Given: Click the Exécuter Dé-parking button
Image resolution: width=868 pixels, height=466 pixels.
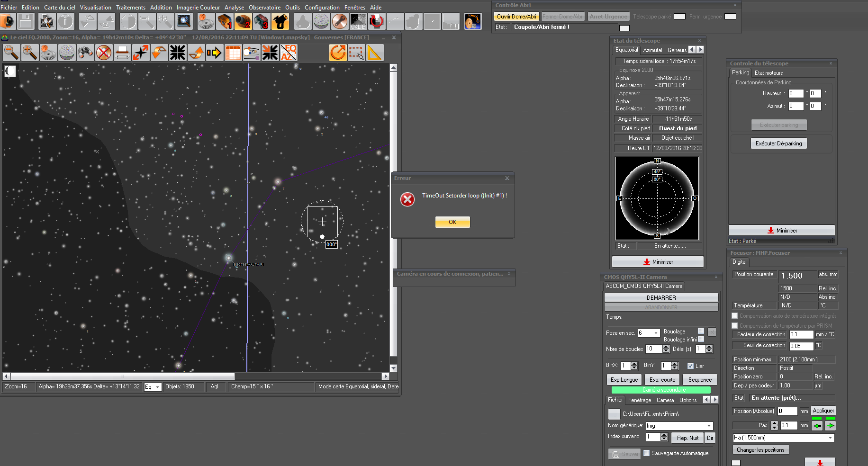Looking at the screenshot, I should pos(778,143).
